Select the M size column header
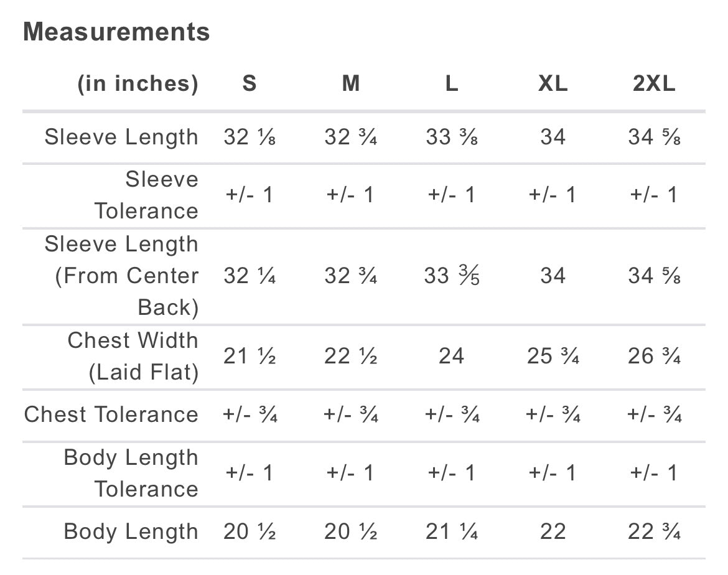Image resolution: width=728 pixels, height=575 pixels. 351,83
